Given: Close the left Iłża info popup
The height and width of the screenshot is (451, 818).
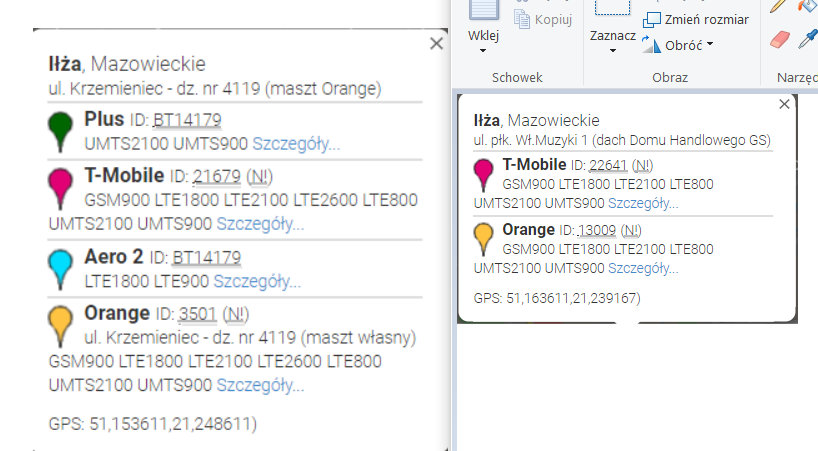Looking at the screenshot, I should (x=436, y=43).
